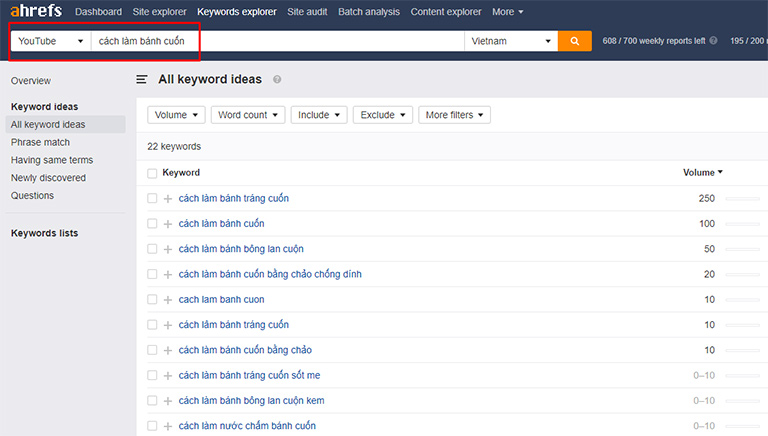Click plus icon for 'cách làm bánh cuốn bằng chảo'
768x436 pixels.
click(x=168, y=351)
